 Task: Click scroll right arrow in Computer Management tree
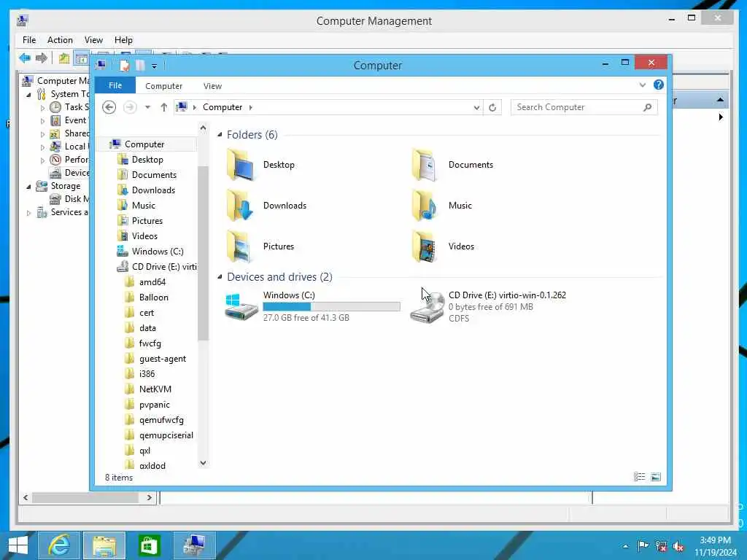[x=149, y=497]
